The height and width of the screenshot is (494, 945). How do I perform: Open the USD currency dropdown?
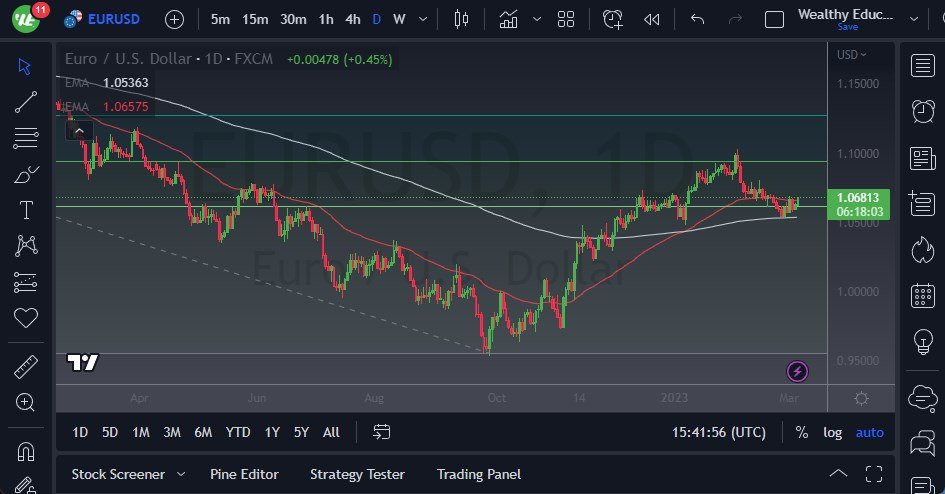pyautogui.click(x=851, y=55)
